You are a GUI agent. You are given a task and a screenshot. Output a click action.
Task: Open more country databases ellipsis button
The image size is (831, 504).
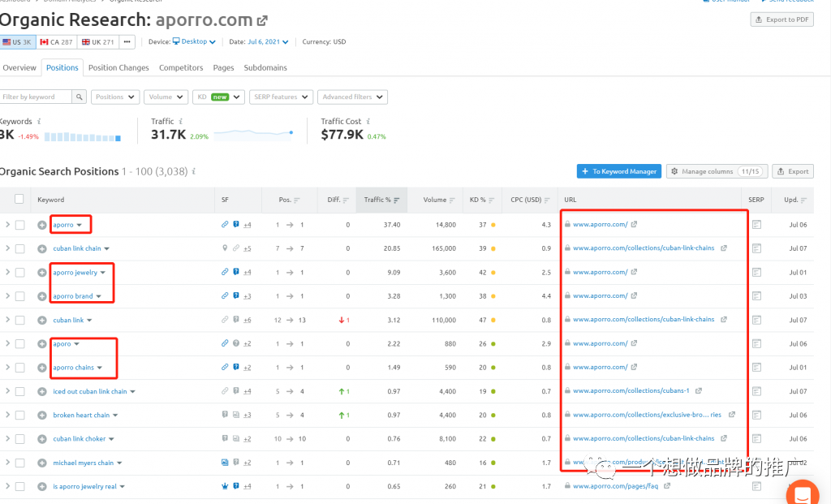click(x=127, y=42)
